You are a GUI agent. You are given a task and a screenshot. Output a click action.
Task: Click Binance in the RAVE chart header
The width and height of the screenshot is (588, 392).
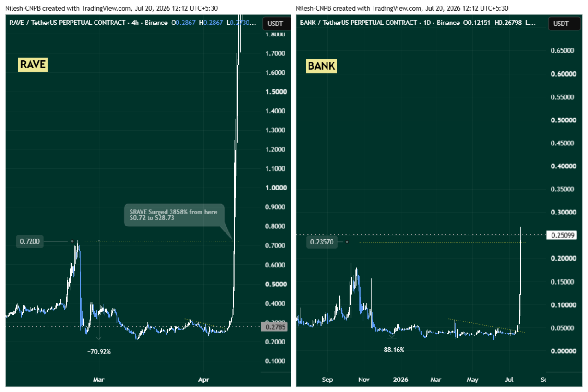(156, 23)
